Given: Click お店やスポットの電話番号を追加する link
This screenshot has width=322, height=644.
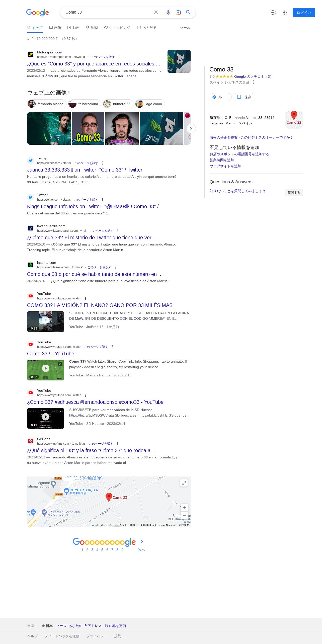Looking at the screenshot, I should (x=239, y=154).
